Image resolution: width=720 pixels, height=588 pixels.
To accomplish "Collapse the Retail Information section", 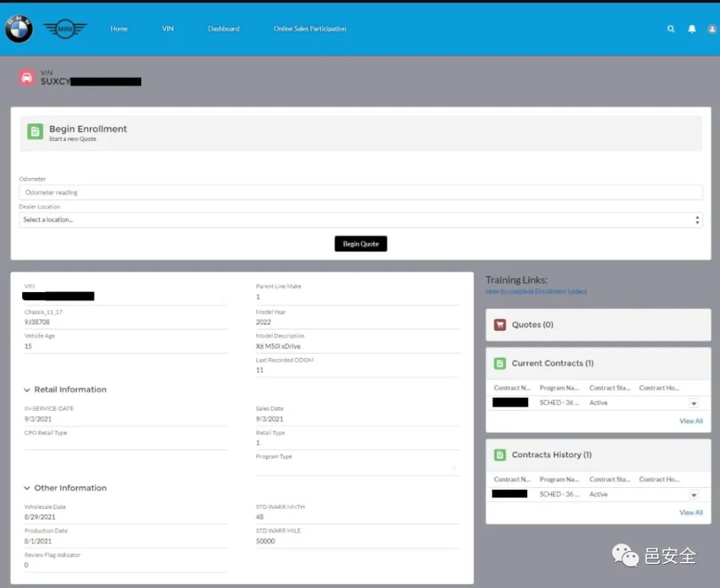I will pyautogui.click(x=27, y=390).
